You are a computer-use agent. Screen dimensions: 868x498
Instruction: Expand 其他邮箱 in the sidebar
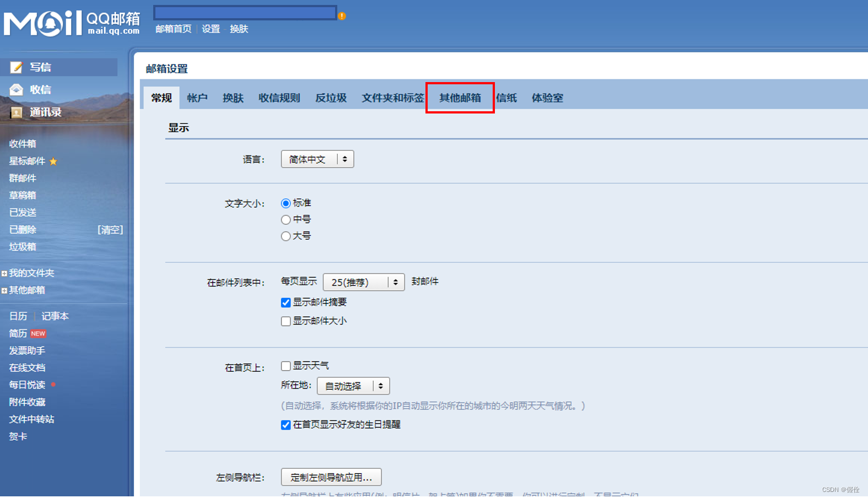point(4,291)
